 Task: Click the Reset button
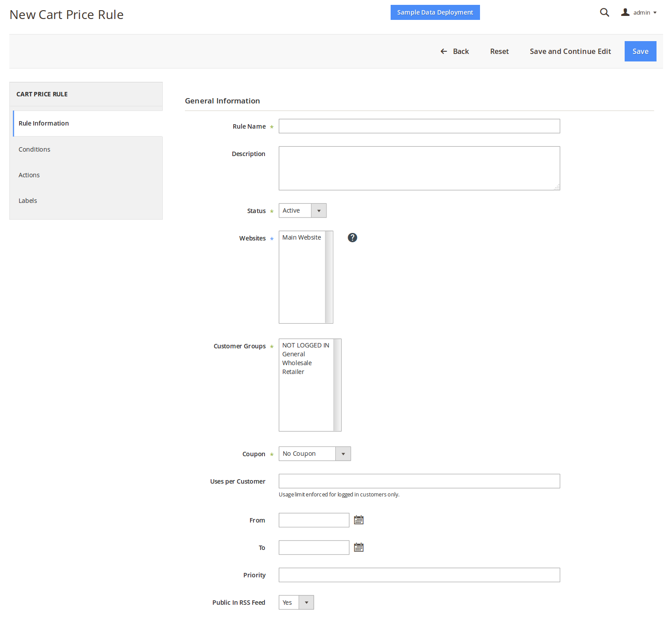tap(499, 51)
